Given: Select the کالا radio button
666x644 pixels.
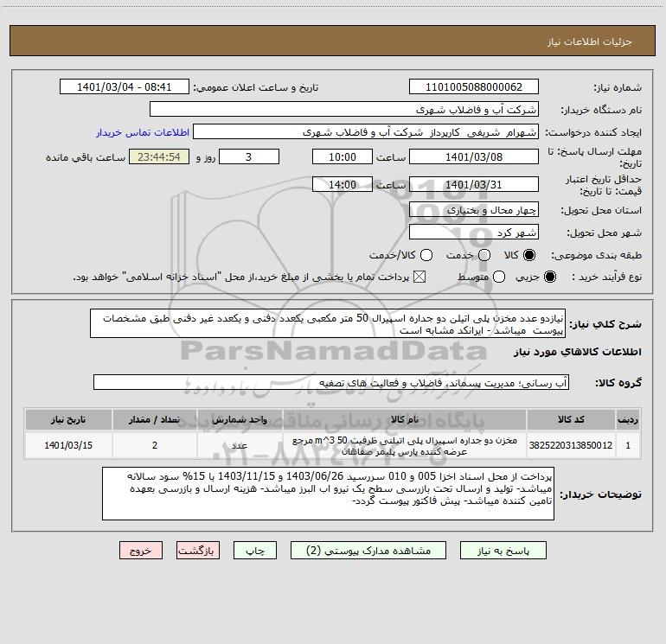Looking at the screenshot, I should click(529, 255).
